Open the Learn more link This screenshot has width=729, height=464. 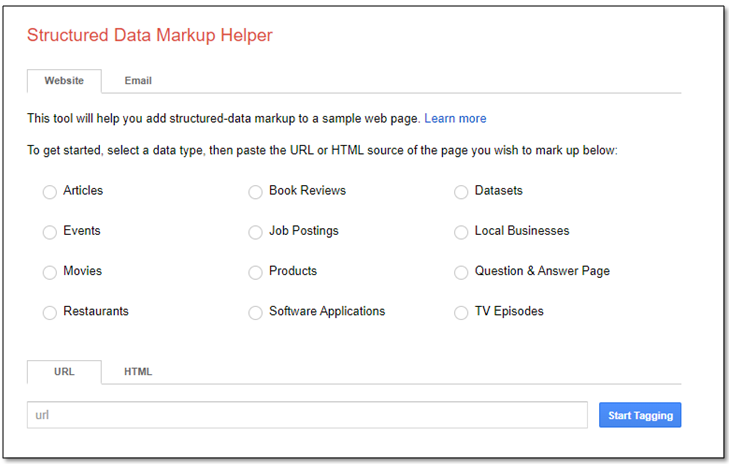coord(455,119)
